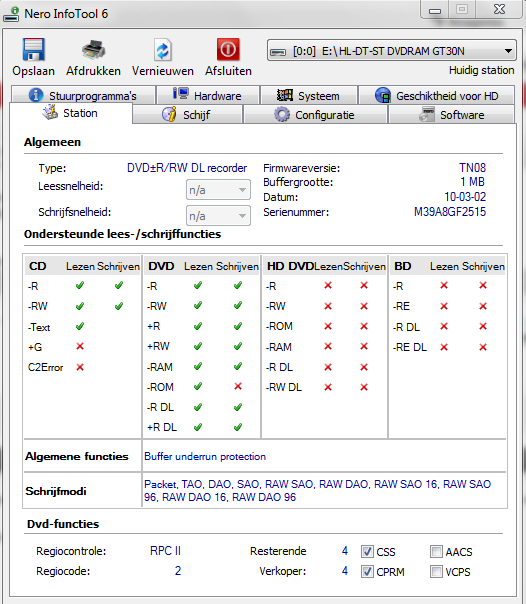This screenshot has height=604, width=526.
Task: Click green check for DVD -RAM Schrijven
Action: pyautogui.click(x=238, y=366)
